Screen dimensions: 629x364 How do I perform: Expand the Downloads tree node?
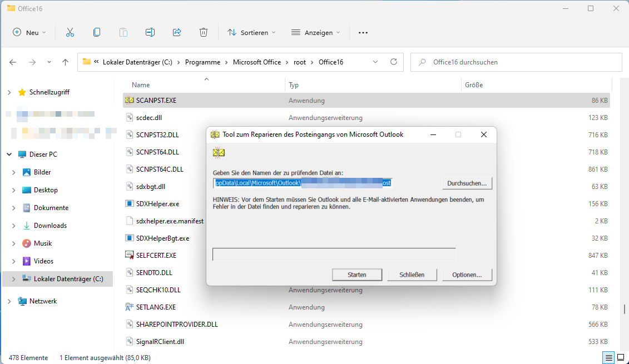tap(14, 226)
